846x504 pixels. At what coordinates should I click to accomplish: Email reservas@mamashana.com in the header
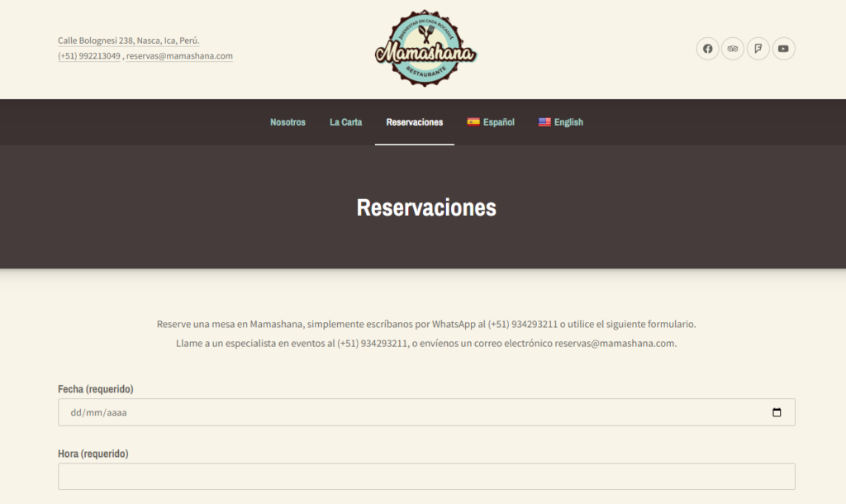(x=179, y=55)
